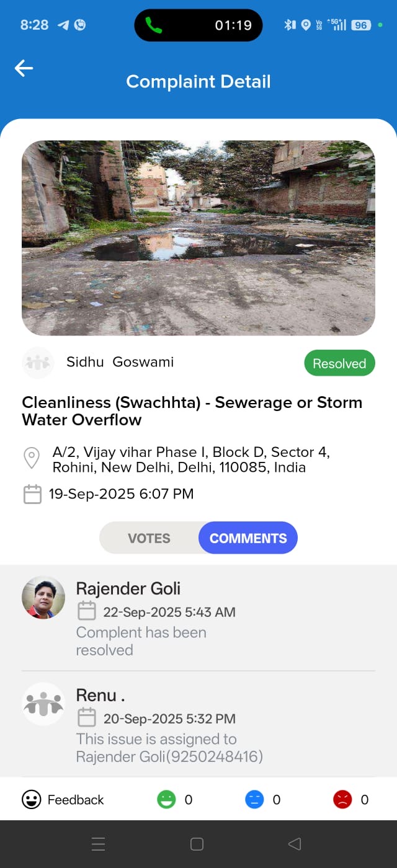Tap the green call indicator in status bar

point(153,25)
